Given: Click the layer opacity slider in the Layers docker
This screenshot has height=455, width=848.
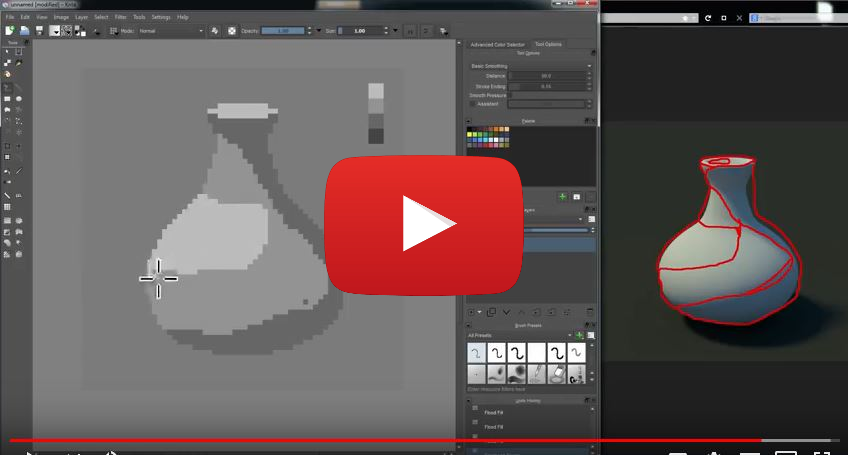Looking at the screenshot, I should click(x=555, y=230).
